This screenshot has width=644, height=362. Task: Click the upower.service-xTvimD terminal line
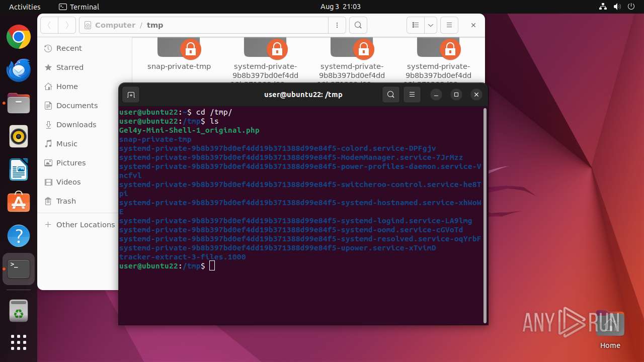[x=278, y=248]
